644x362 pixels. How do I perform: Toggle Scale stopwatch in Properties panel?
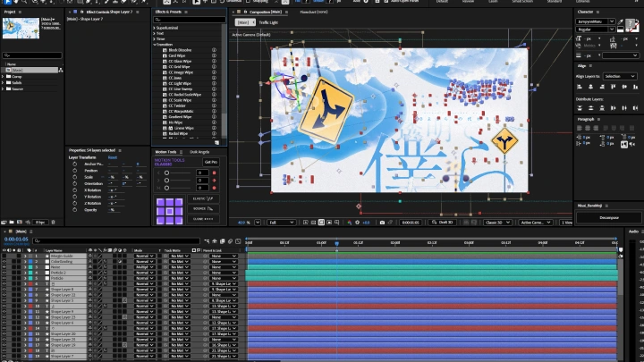pyautogui.click(x=75, y=177)
